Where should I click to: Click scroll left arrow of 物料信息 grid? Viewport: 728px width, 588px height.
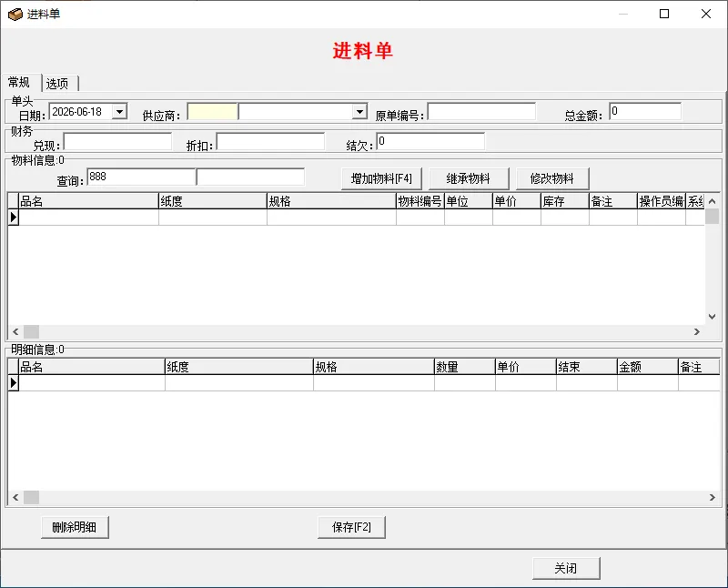(15, 331)
